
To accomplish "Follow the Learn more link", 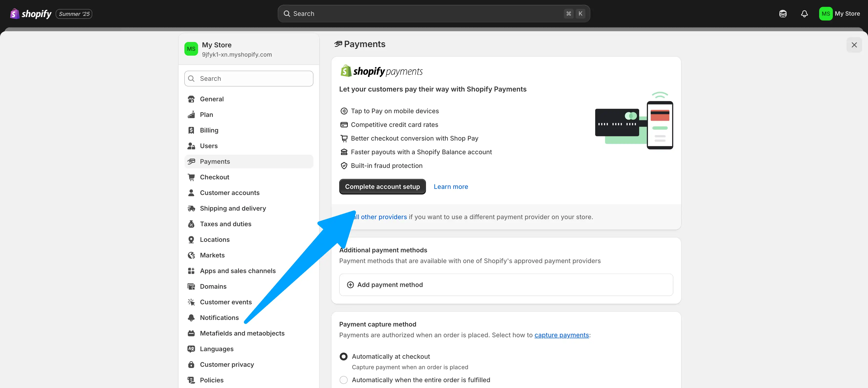I will (451, 187).
